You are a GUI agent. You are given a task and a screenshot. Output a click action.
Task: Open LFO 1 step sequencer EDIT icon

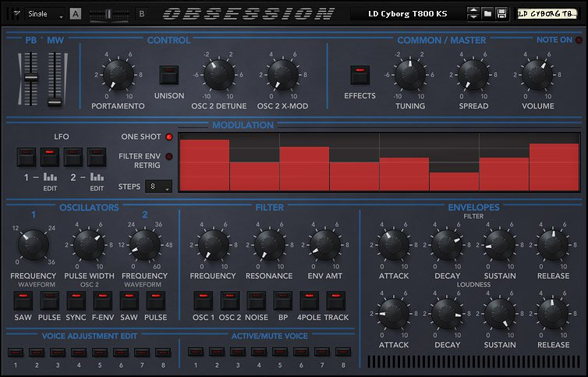click(50, 177)
